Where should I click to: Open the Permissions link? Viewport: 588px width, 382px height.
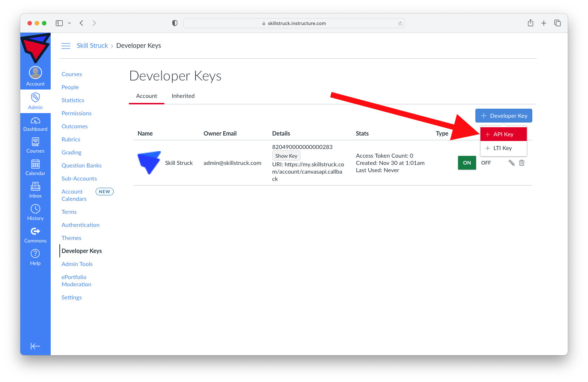(76, 113)
